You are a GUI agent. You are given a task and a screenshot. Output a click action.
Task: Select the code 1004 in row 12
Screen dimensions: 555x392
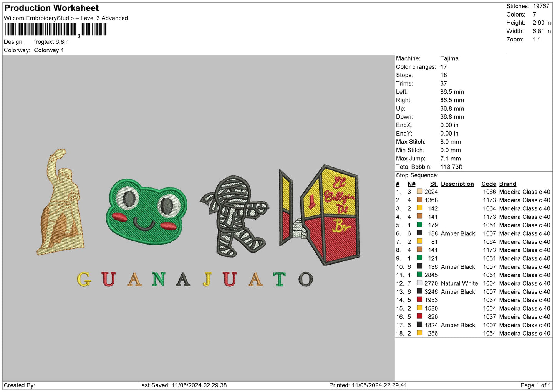click(x=489, y=284)
